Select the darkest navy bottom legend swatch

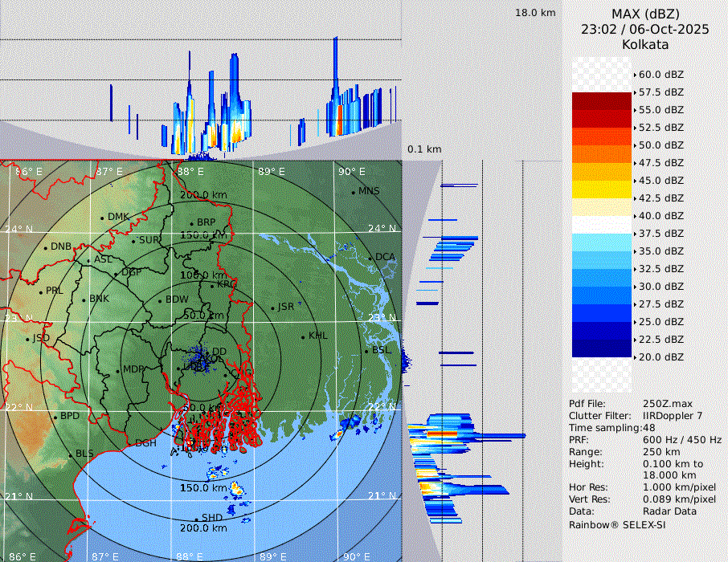tap(602, 348)
